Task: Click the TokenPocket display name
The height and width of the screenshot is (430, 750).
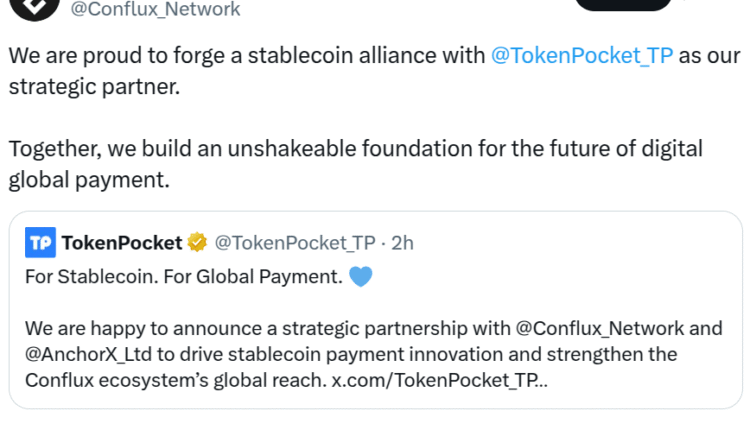Action: (x=121, y=242)
